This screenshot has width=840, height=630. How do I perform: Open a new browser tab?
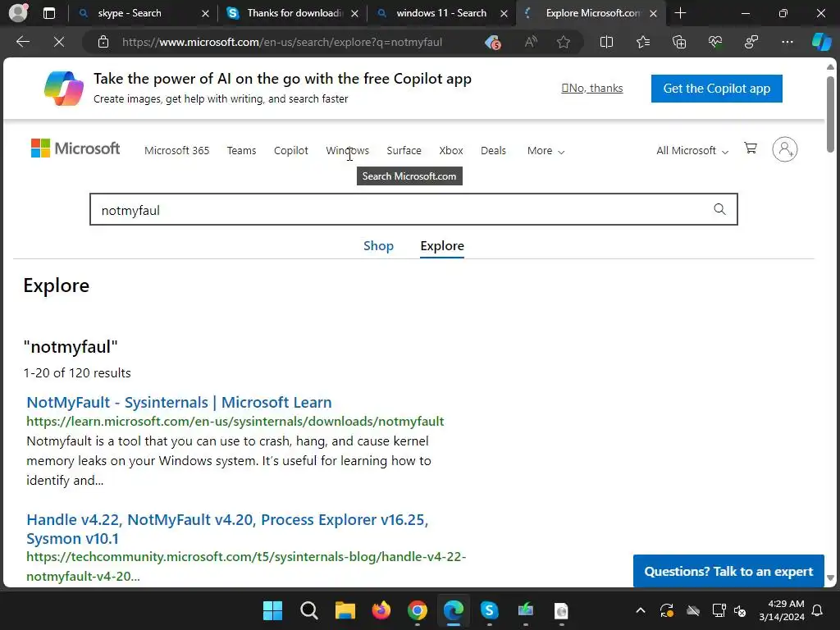680,13
